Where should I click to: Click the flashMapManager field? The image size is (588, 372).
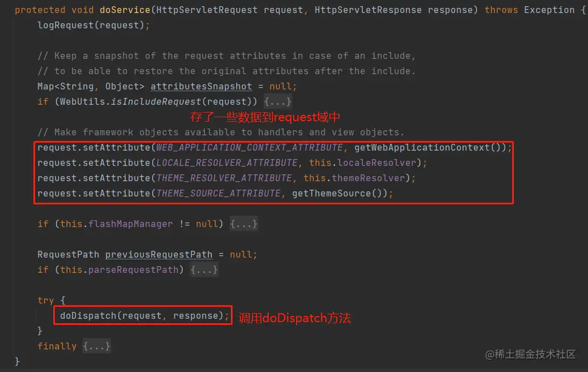(x=131, y=224)
